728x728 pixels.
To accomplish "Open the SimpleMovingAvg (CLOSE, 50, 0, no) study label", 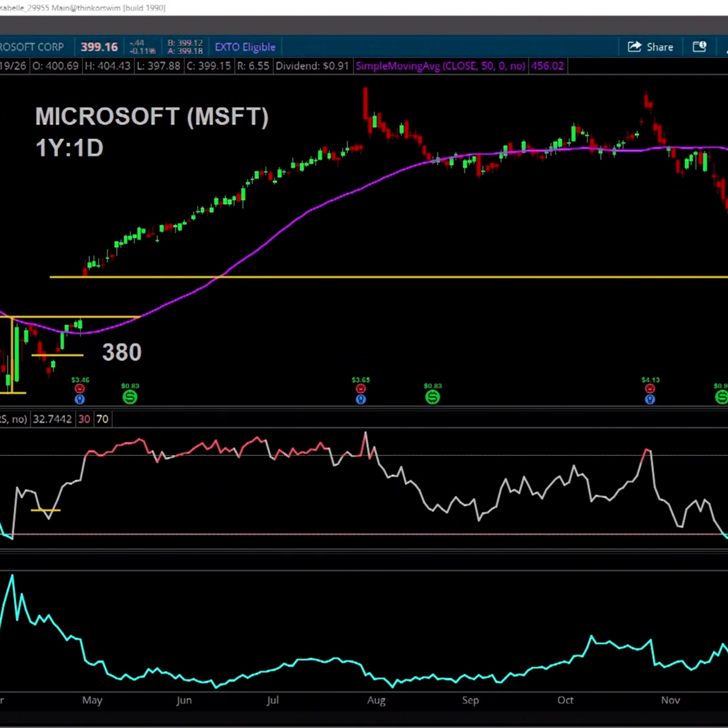I will click(x=440, y=66).
